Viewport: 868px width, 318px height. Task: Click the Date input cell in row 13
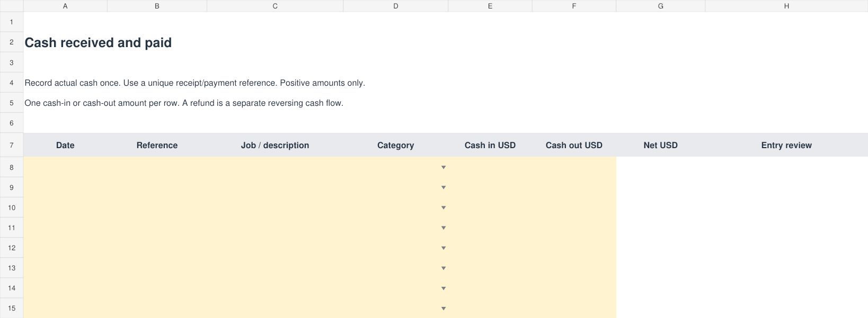point(65,268)
